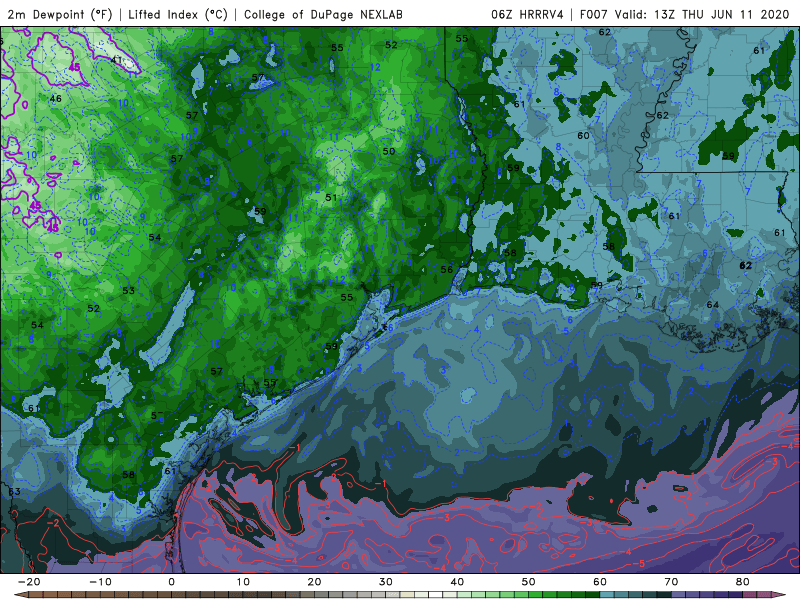
Task: Click the colorbar tick label "40"
Action: [457, 582]
